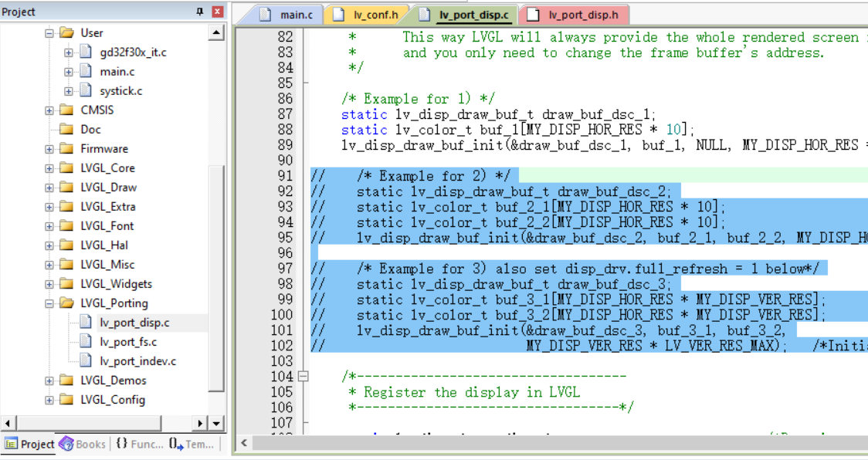This screenshot has width=868, height=460.
Task: Select the Doc group label
Action: pos(90,130)
